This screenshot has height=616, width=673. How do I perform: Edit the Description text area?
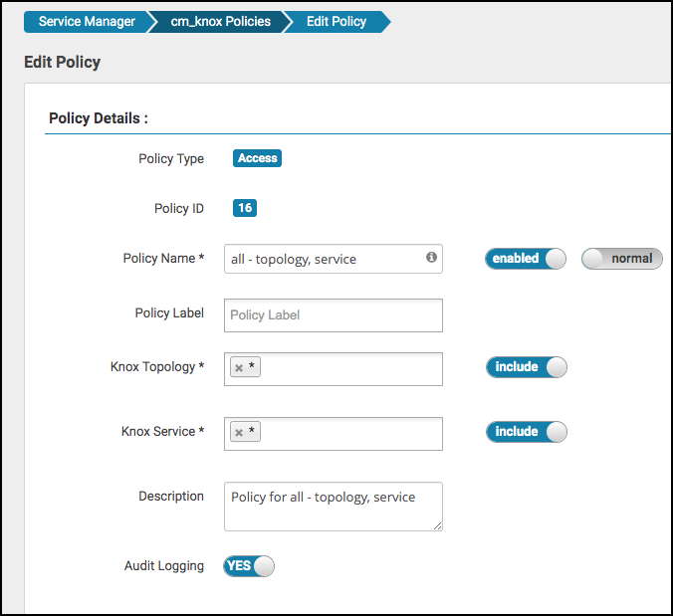pyautogui.click(x=334, y=507)
